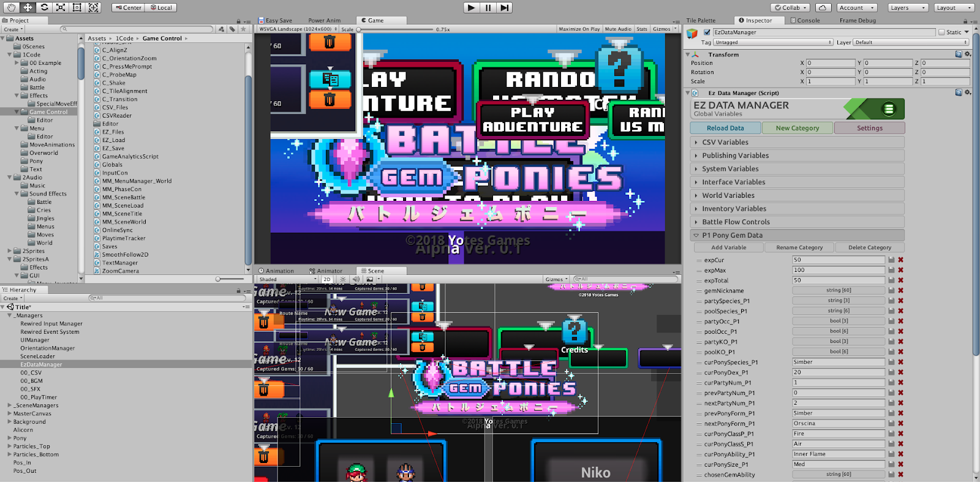Click the Add Variable button
Viewport: 980px width, 482px height.
click(x=729, y=247)
